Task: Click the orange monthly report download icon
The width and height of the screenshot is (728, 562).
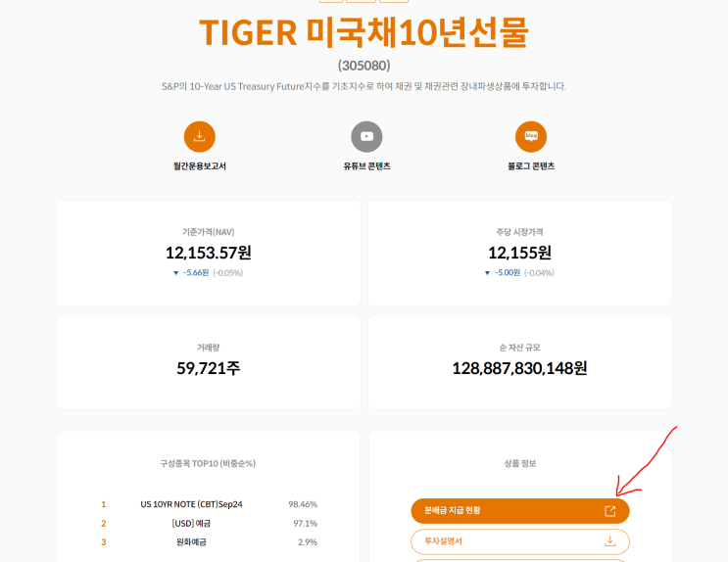Action: (199, 136)
